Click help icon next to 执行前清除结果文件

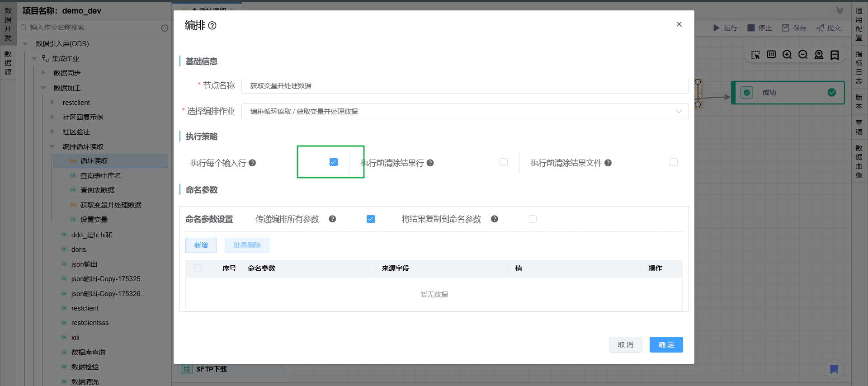[x=608, y=163]
